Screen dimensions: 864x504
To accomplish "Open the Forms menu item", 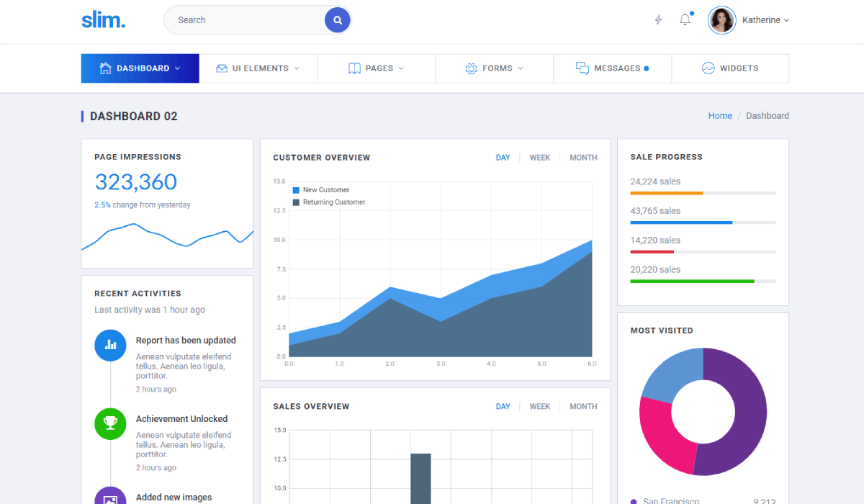I will [495, 68].
